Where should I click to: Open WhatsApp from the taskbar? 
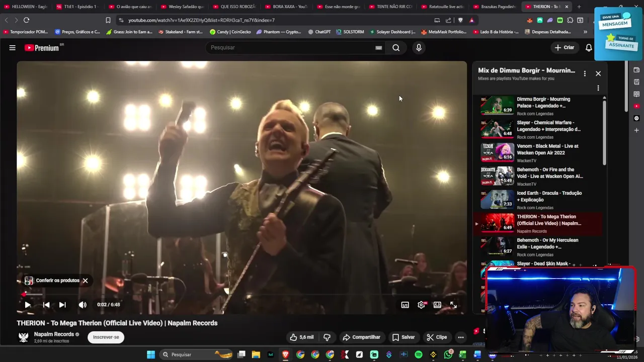point(448,354)
